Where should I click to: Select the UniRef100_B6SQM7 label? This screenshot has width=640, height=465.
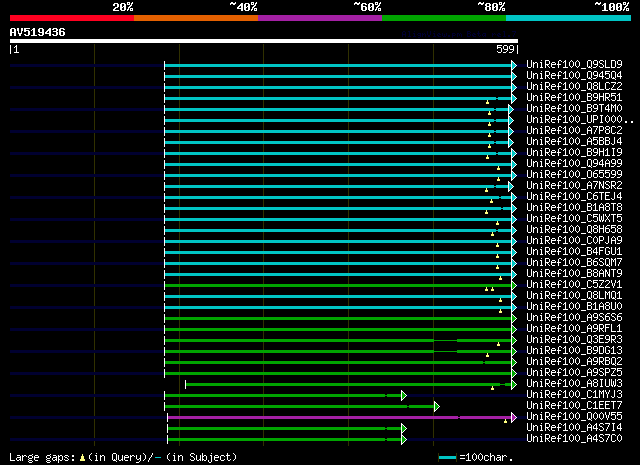[574, 263]
